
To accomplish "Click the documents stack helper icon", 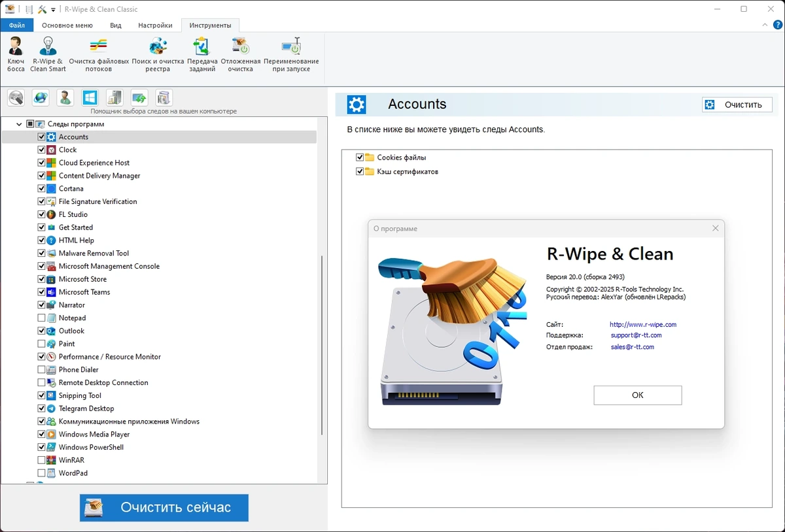I will [164, 98].
